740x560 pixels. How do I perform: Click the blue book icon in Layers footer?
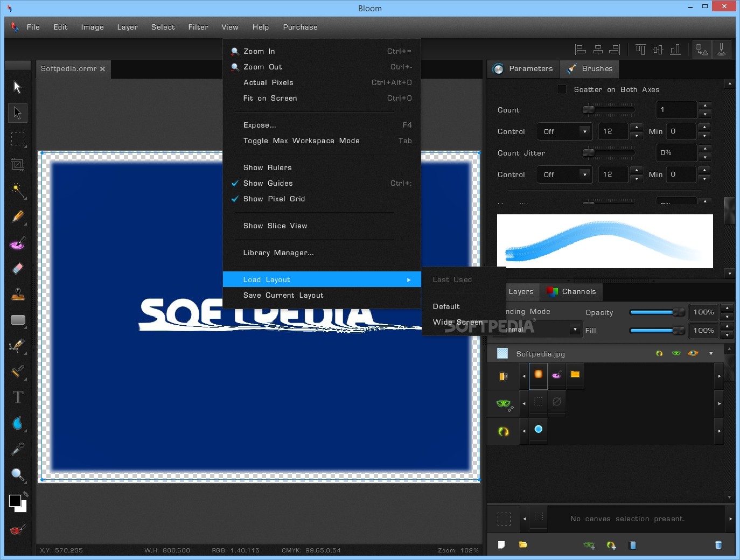pos(632,545)
